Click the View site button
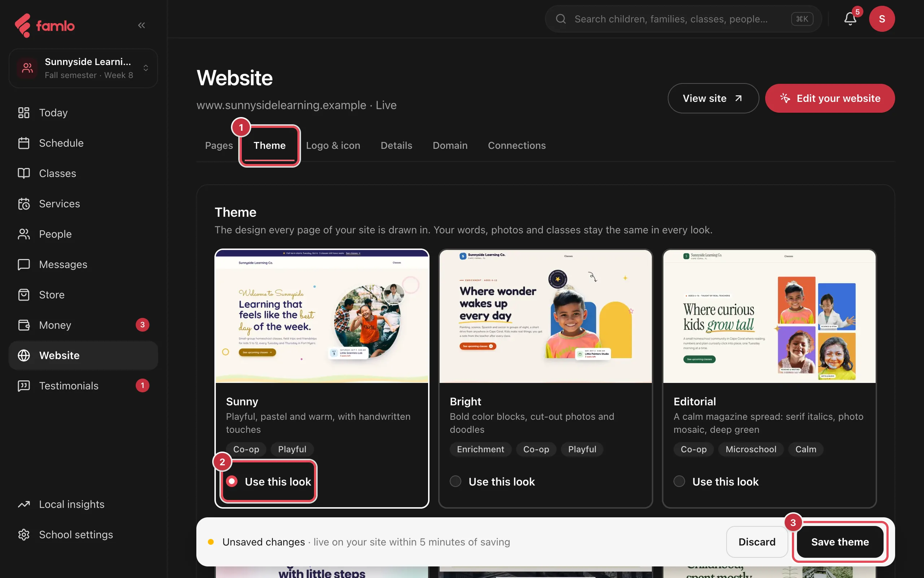 click(713, 98)
